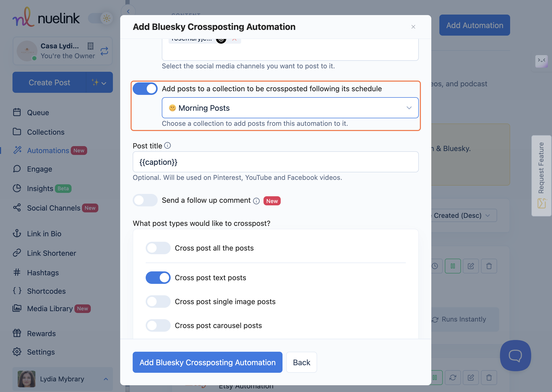Open Engage in sidebar

[40, 169]
